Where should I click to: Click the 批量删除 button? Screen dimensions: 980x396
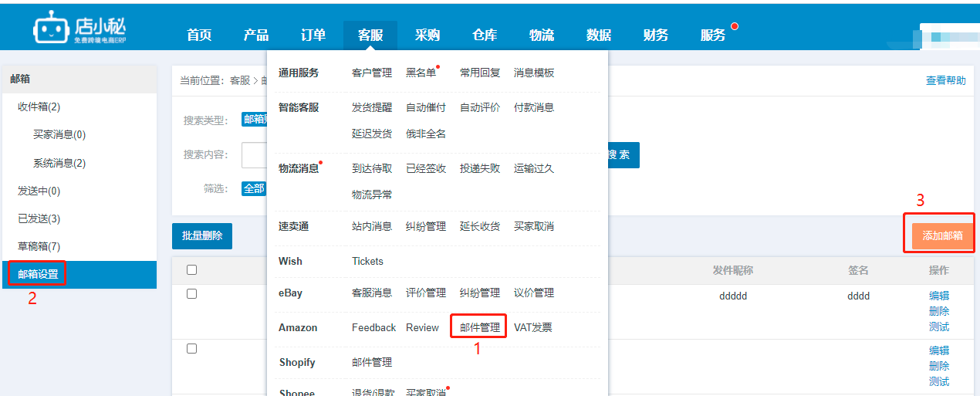point(202,236)
